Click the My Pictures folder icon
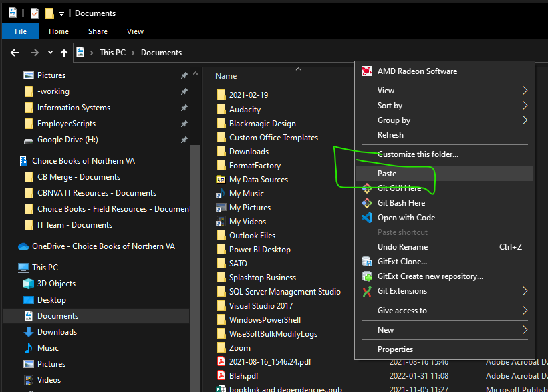 221,208
